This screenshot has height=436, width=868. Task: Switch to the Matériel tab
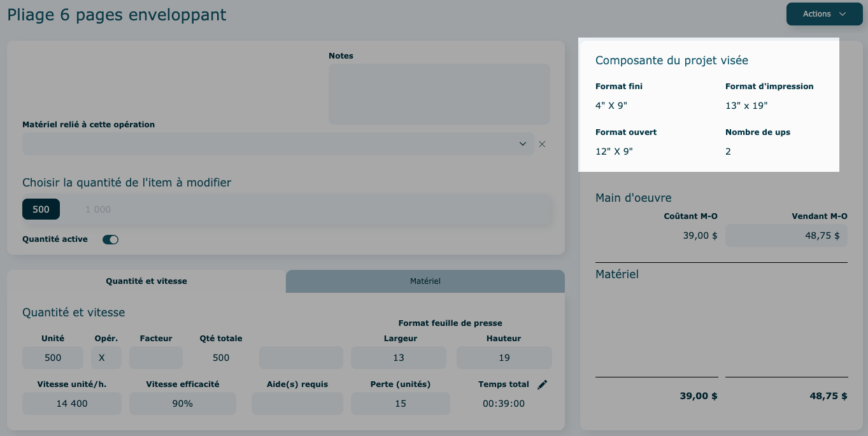tap(425, 281)
